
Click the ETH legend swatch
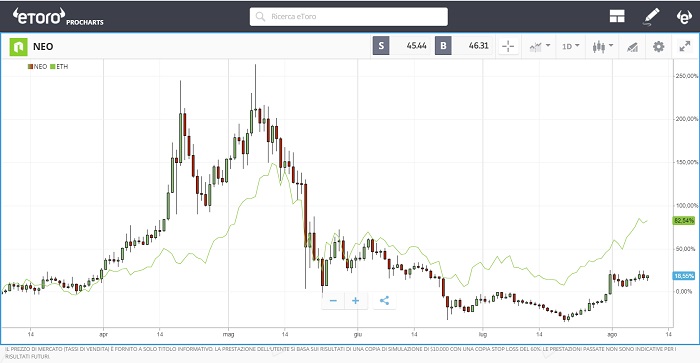[53, 67]
